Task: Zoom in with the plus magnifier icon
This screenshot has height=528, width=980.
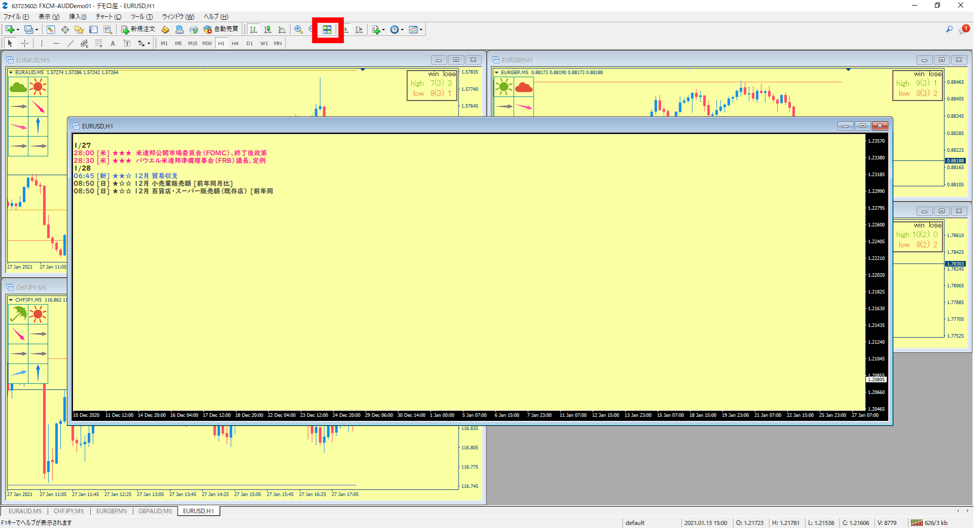Action: (299, 29)
